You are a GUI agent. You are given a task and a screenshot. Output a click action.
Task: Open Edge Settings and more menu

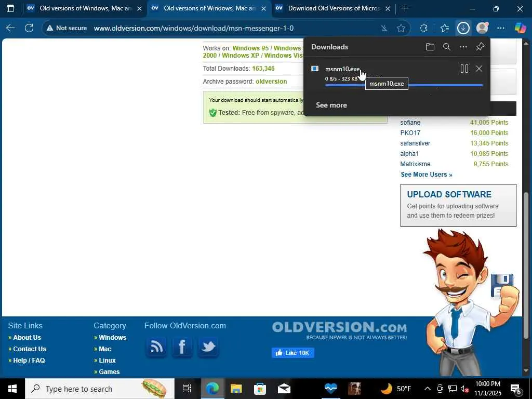(x=501, y=28)
